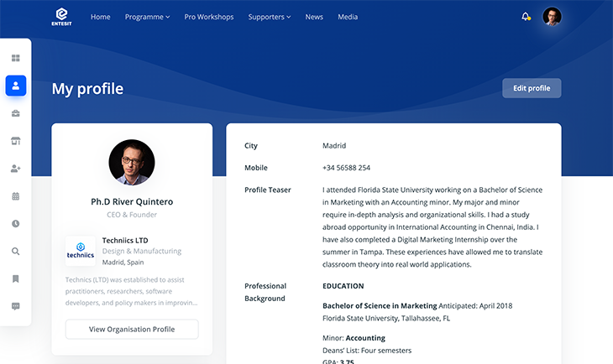
Task: Open the News menu item
Action: tap(314, 17)
